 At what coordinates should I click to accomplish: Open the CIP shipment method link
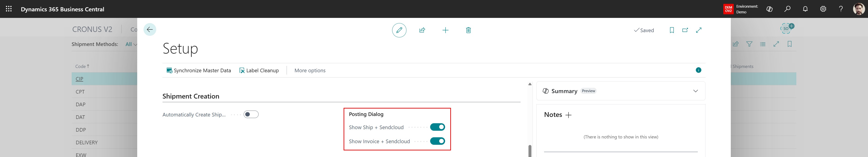click(x=80, y=79)
